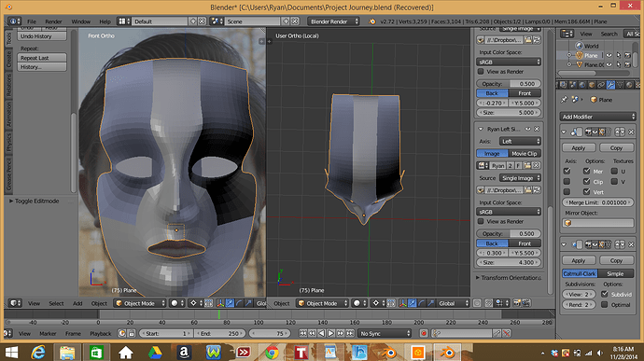This screenshot has width=644, height=361.
Task: Open the modifiers wrench tab in Properties
Action: pyautogui.click(x=610, y=85)
